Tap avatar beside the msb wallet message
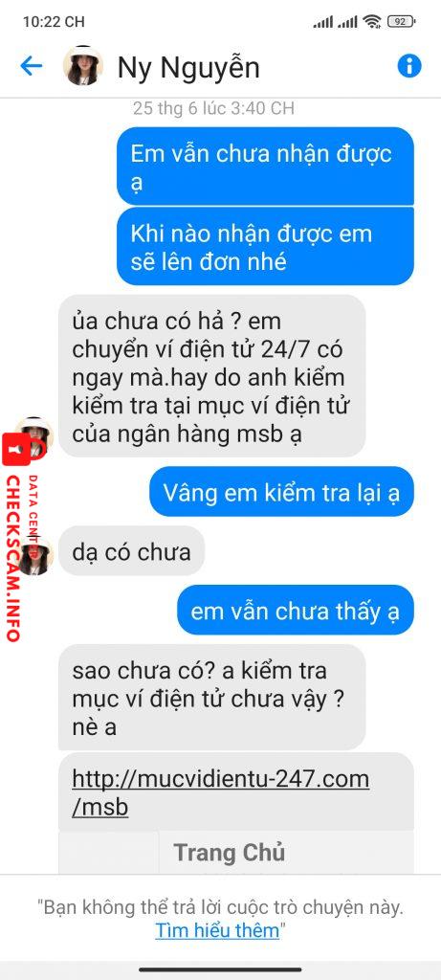Screen dimensions: 441x980 [x=35, y=435]
